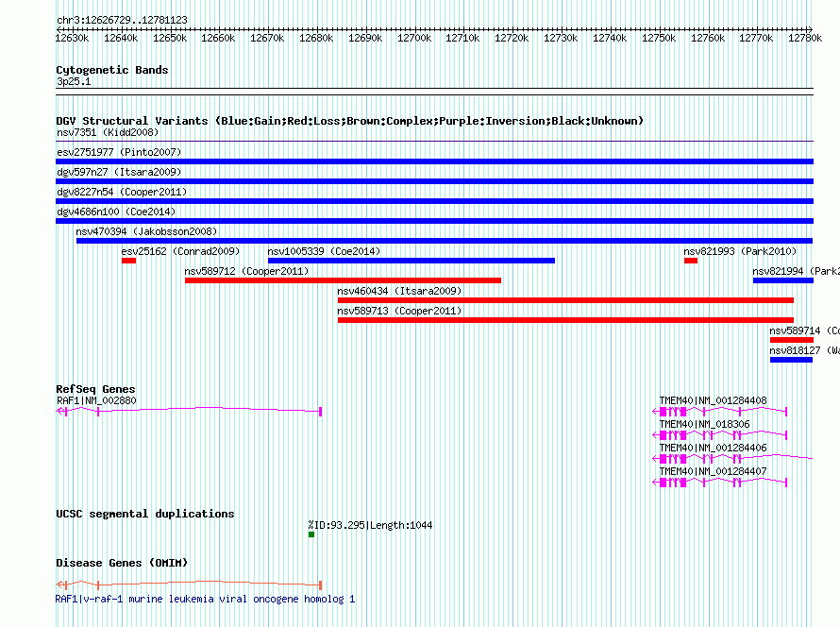Viewport: 840px width, 627px height.
Task: Click the nsv460434 (Itsara2009) red bar
Action: coord(565,300)
